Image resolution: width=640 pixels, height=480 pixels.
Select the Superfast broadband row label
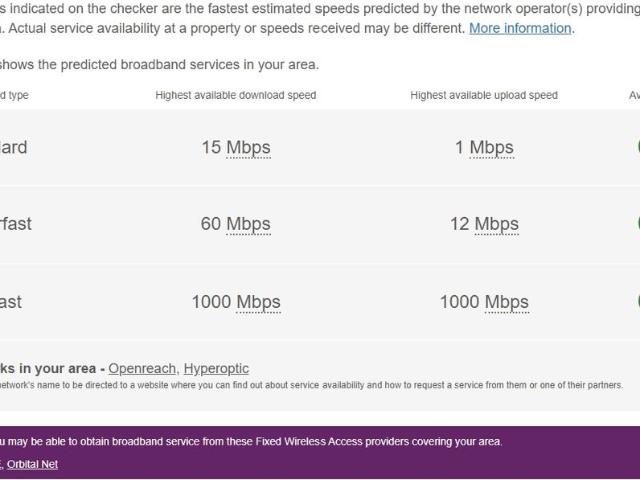click(16, 224)
